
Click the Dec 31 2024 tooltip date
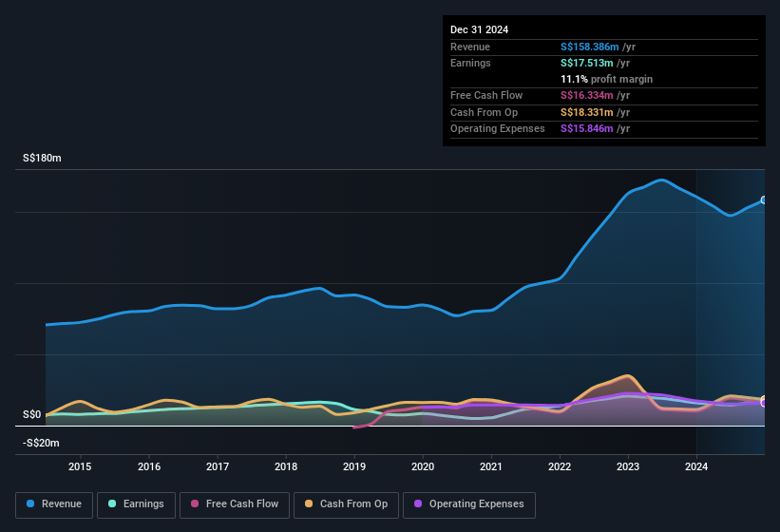[479, 29]
